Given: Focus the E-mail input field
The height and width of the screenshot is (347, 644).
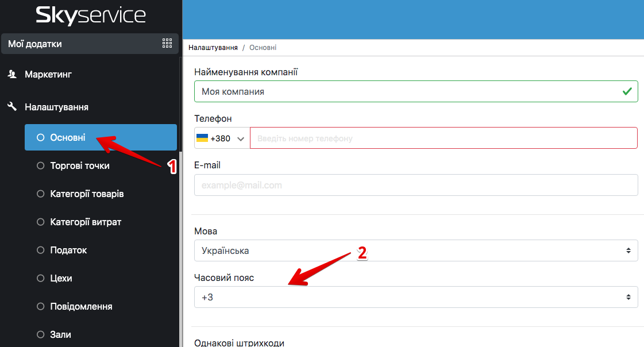Looking at the screenshot, I should pyautogui.click(x=415, y=185).
